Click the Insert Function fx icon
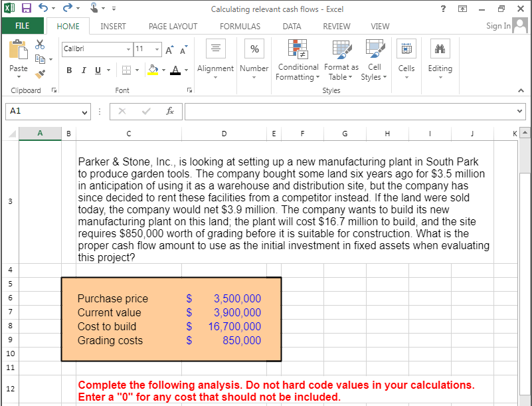Viewport: 532px width, 406px height. (170, 111)
